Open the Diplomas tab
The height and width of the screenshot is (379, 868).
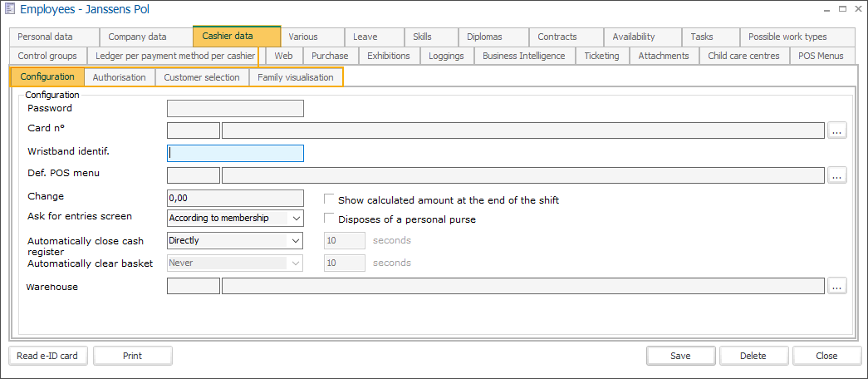click(493, 37)
